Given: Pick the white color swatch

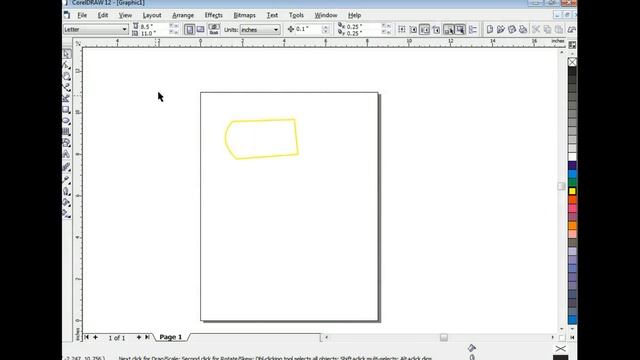Looking at the screenshot, I should (x=572, y=157).
